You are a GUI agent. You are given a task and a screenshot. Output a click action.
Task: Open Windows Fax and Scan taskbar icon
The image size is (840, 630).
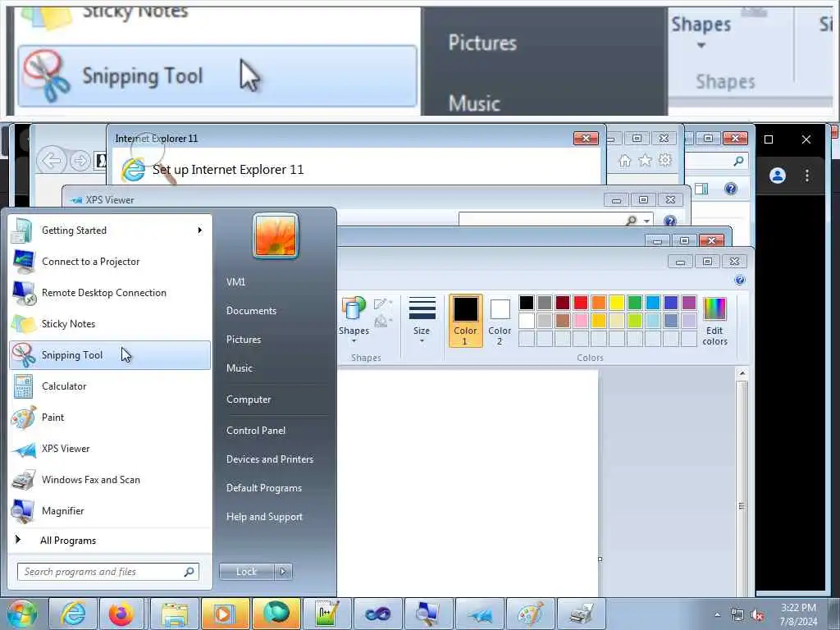coord(582,614)
